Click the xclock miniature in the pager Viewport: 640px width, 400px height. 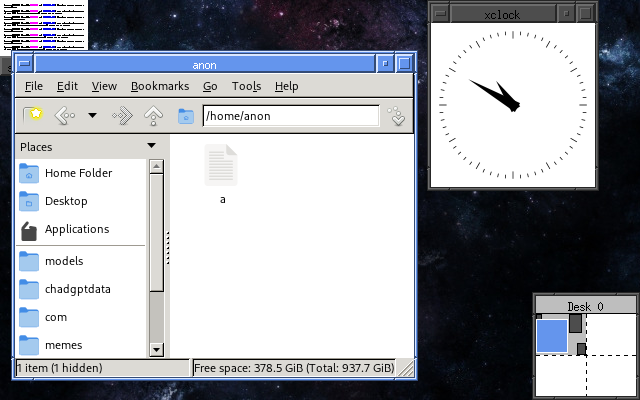pos(576,323)
